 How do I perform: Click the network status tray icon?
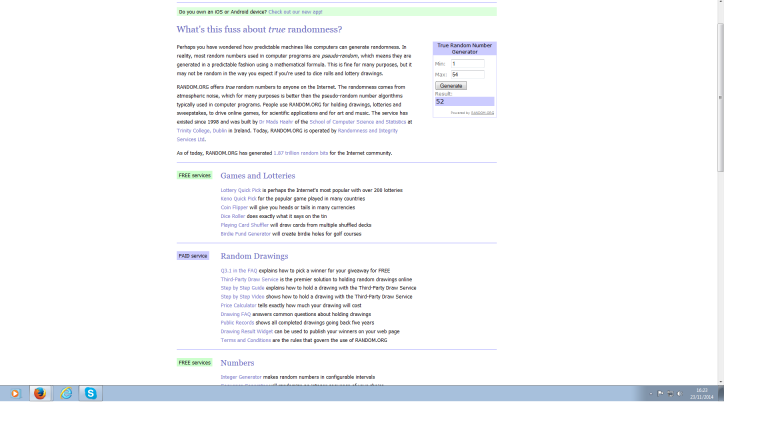click(x=670, y=393)
